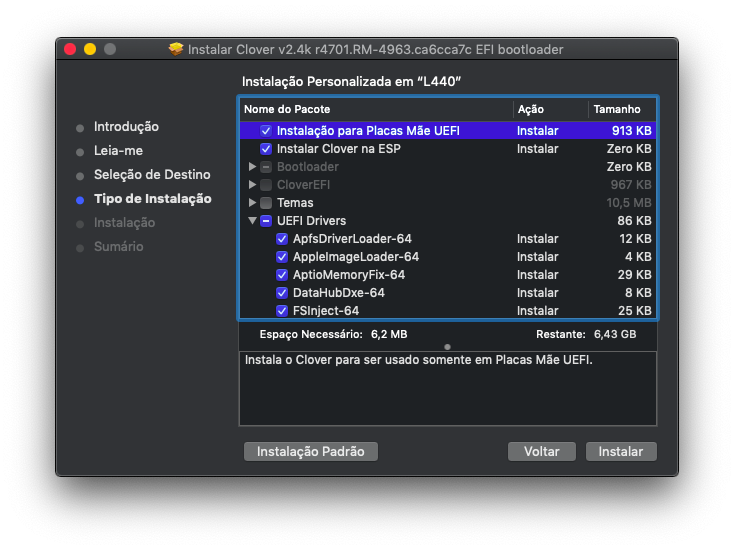Click the Nome do Pacote column header
Viewport: 734px width, 550px height.
click(376, 109)
